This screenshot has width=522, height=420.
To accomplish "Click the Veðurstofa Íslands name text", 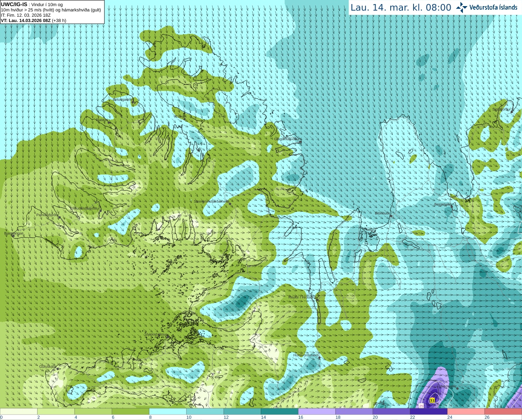I will (493, 7).
